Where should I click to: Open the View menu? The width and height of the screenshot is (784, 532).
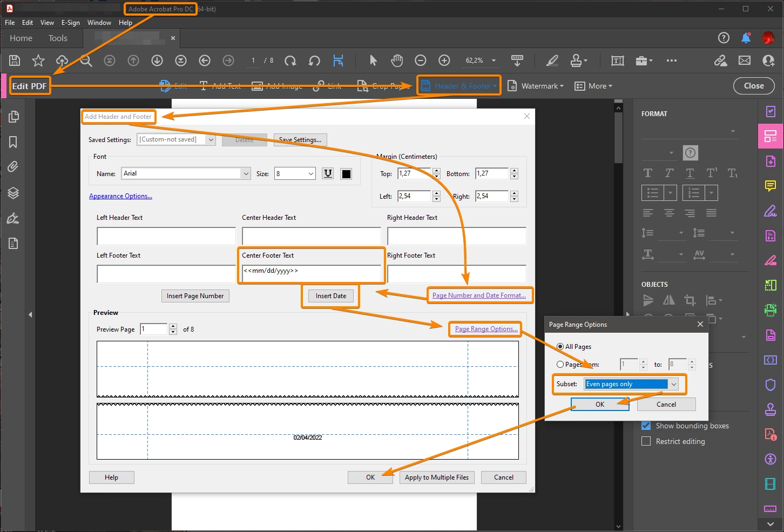[x=47, y=23]
